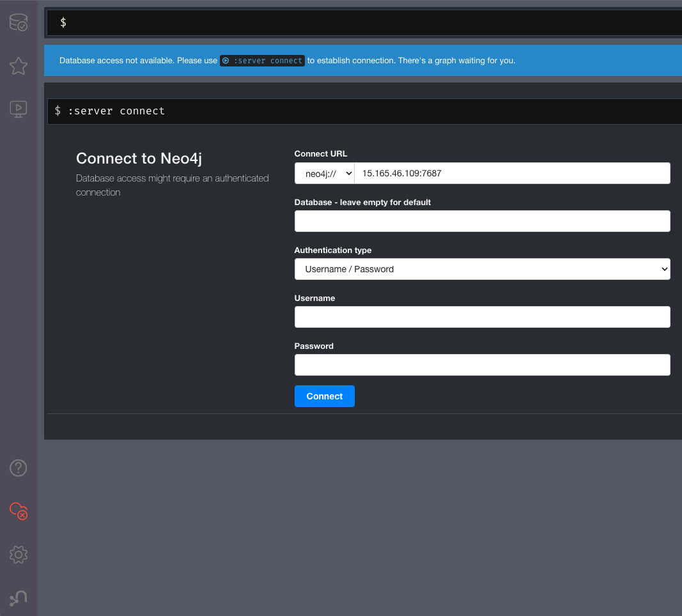Click the 'Username' label text

point(314,298)
